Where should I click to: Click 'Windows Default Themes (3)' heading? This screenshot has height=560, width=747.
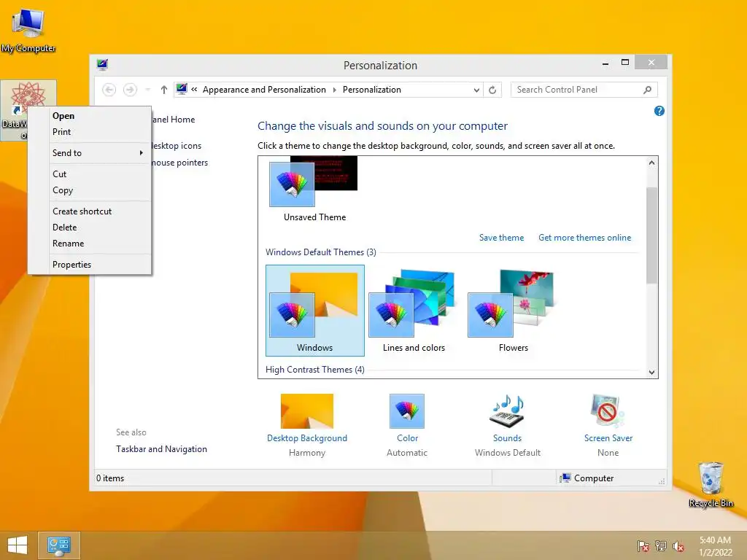click(x=321, y=252)
